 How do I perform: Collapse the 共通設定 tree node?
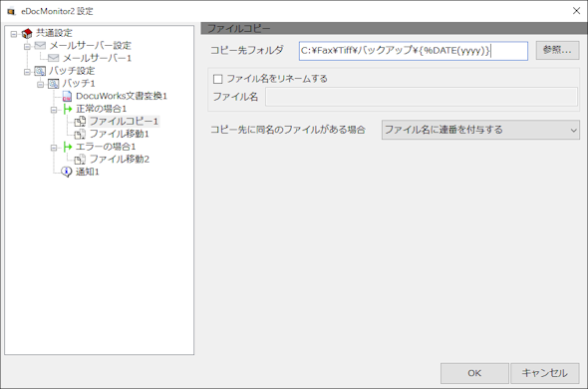click(14, 34)
